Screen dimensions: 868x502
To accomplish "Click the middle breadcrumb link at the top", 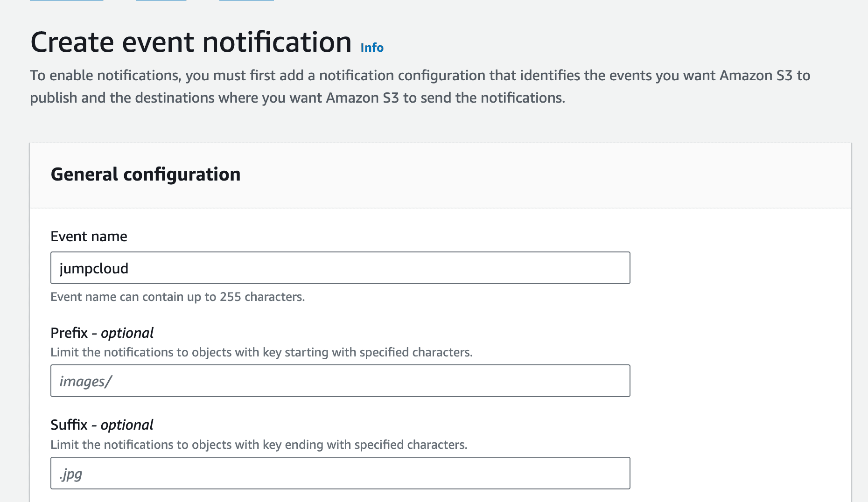I will 161,0.
